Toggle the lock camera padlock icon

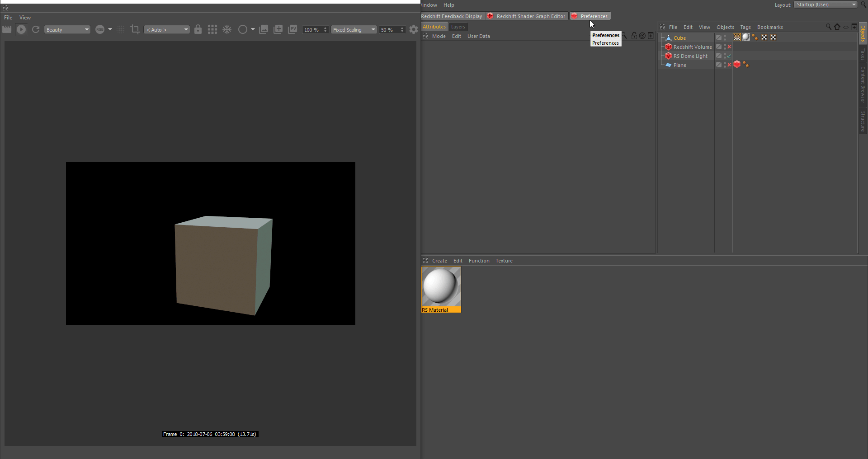click(x=198, y=29)
